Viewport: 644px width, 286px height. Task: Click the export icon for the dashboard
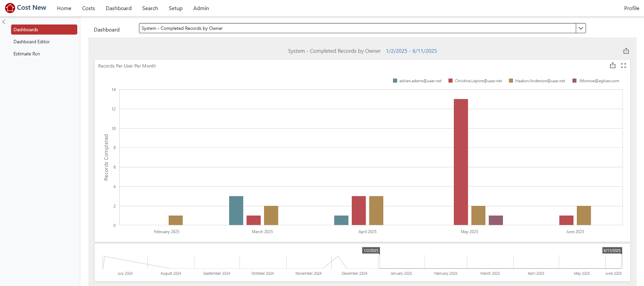pyautogui.click(x=626, y=50)
